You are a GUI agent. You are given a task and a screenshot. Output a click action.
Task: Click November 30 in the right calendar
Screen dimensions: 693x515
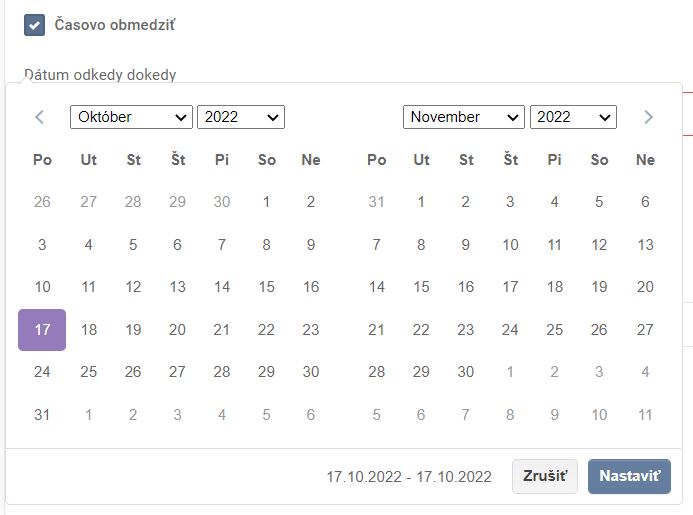[466, 372]
